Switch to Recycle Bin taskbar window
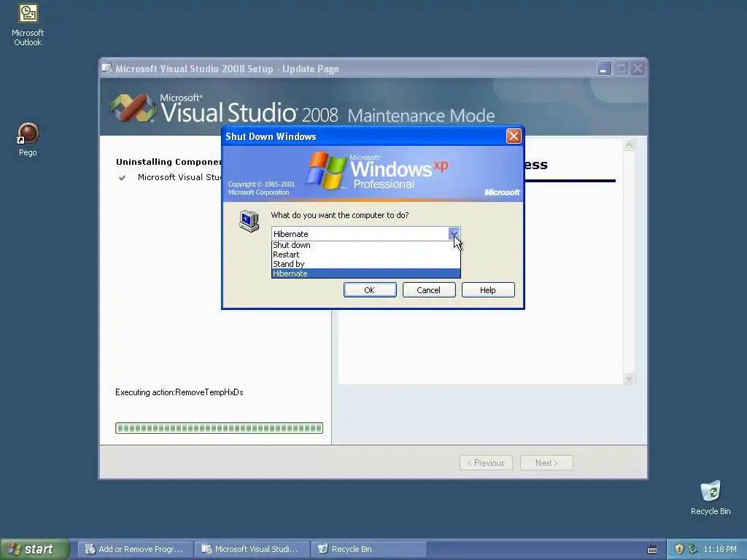 point(368,549)
